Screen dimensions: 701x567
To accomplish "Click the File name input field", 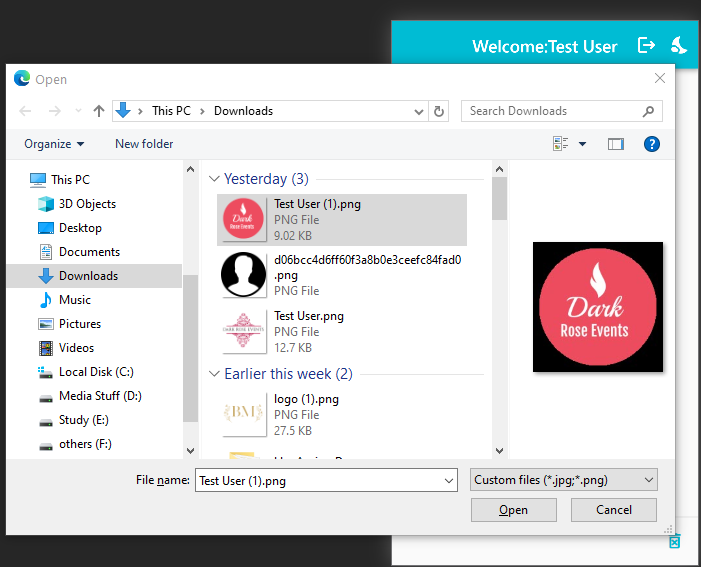I will click(x=318, y=480).
